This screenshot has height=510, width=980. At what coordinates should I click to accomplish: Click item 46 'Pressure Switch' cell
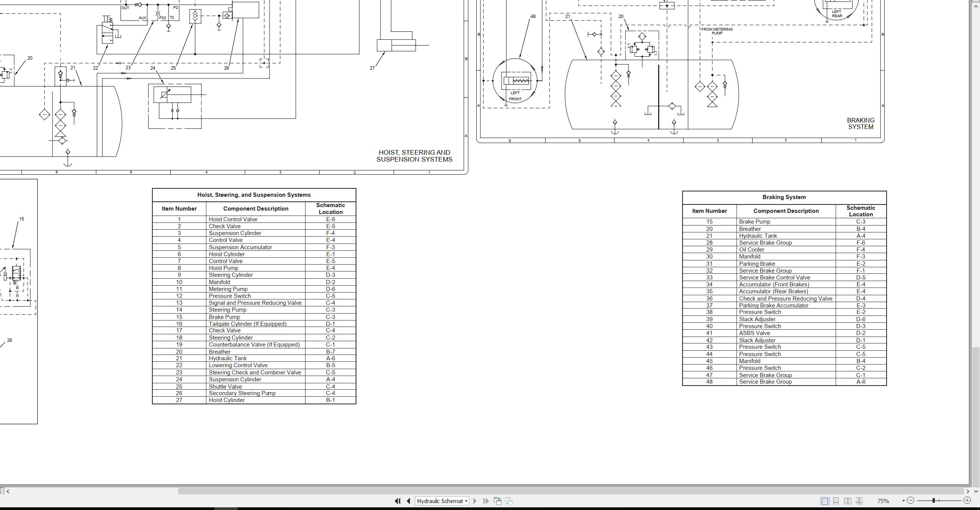tap(786, 368)
